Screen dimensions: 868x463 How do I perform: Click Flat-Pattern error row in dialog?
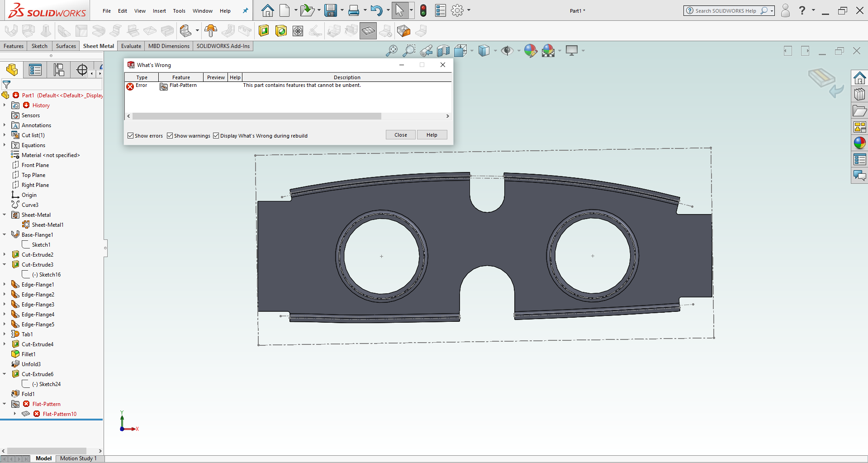[288, 86]
